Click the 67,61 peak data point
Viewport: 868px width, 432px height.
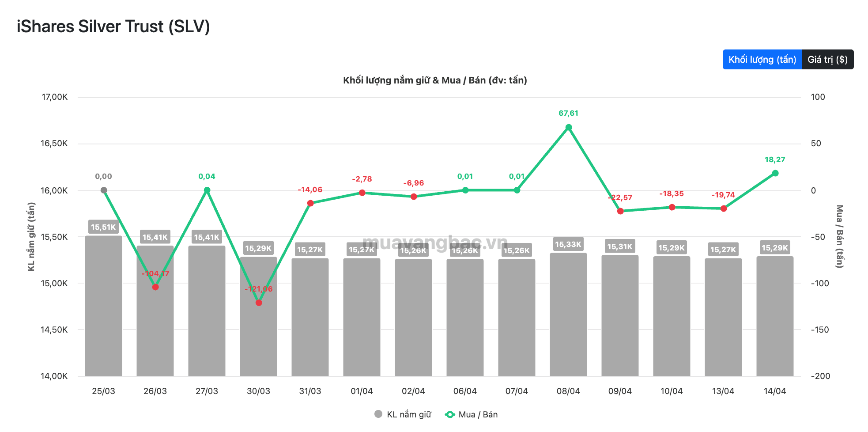click(569, 127)
